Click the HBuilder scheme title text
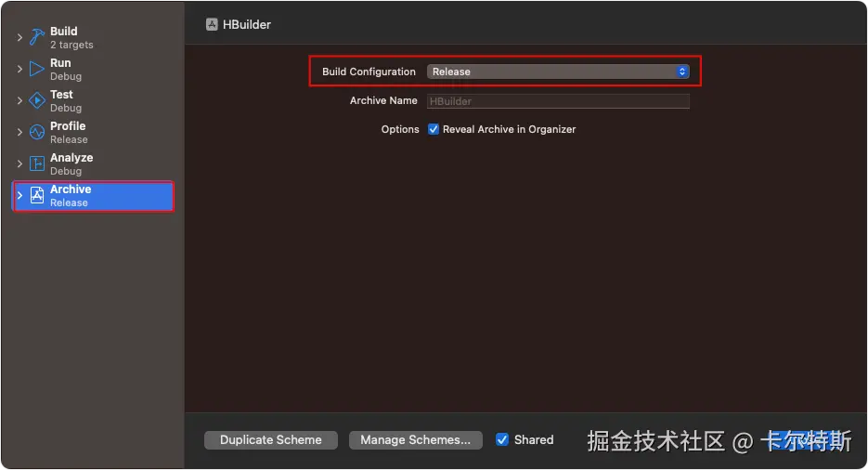This screenshot has height=470, width=868. pos(247,24)
